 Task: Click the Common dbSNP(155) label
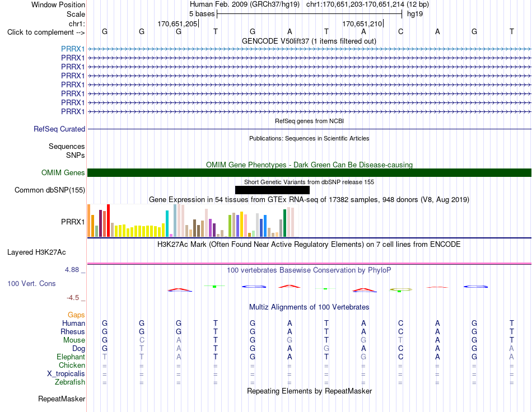[49, 190]
